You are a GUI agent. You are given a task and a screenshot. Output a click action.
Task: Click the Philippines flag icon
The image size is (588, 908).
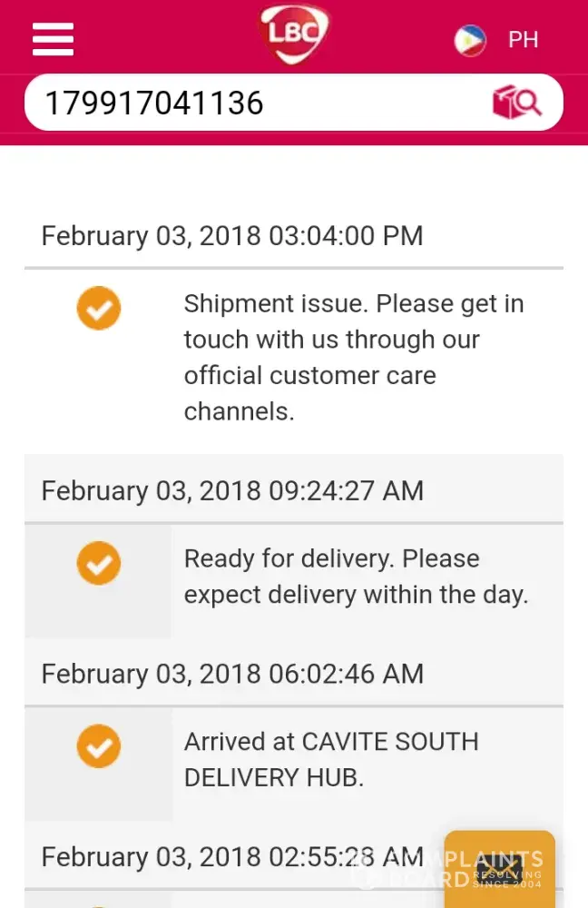(x=470, y=40)
